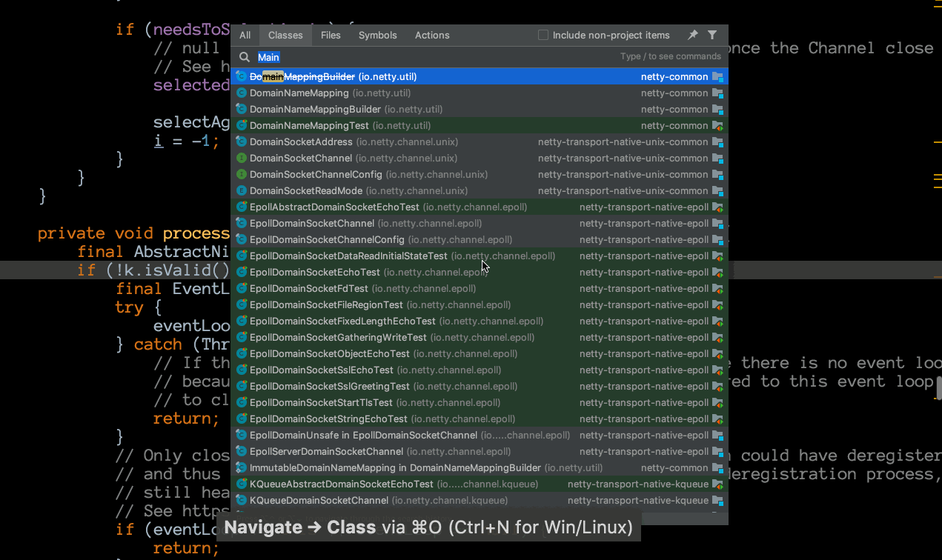Switch to the Symbols tab

tap(378, 35)
